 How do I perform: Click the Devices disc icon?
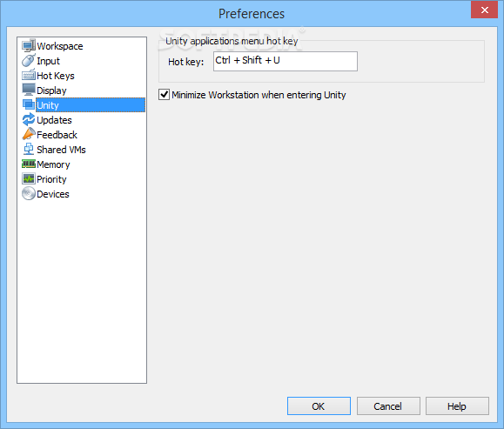click(x=29, y=193)
